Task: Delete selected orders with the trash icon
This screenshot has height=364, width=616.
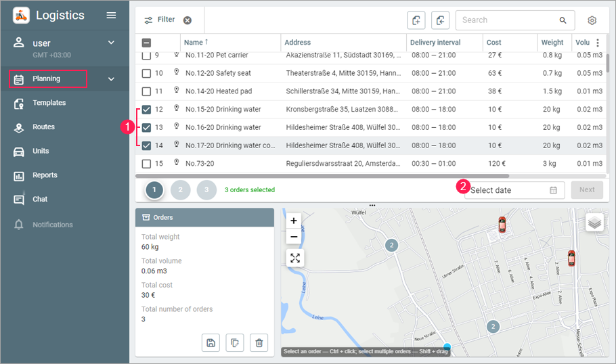Action: click(259, 343)
